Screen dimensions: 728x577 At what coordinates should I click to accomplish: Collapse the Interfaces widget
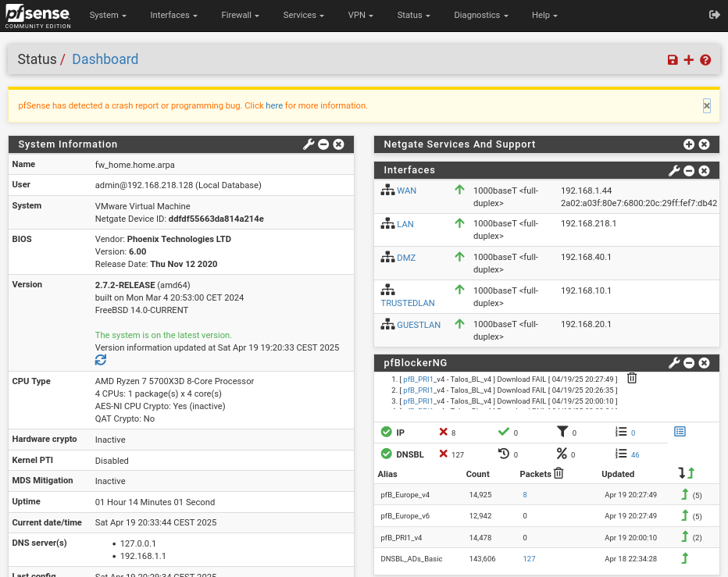pos(689,170)
